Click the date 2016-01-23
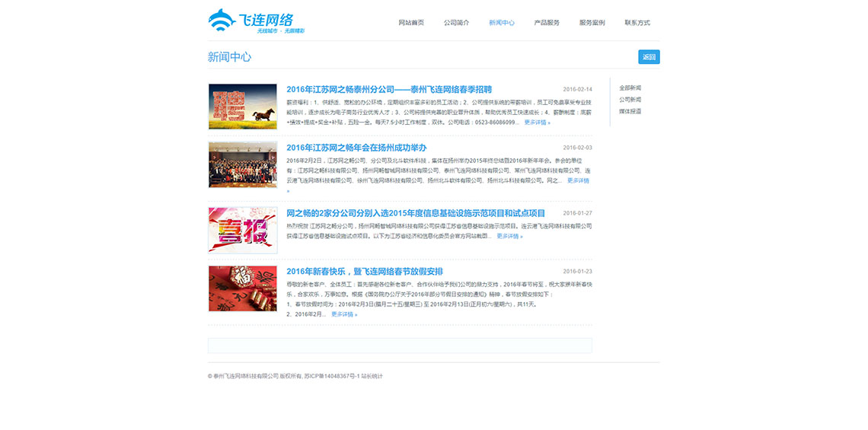Screen dimensions: 868x430 pyautogui.click(x=577, y=271)
